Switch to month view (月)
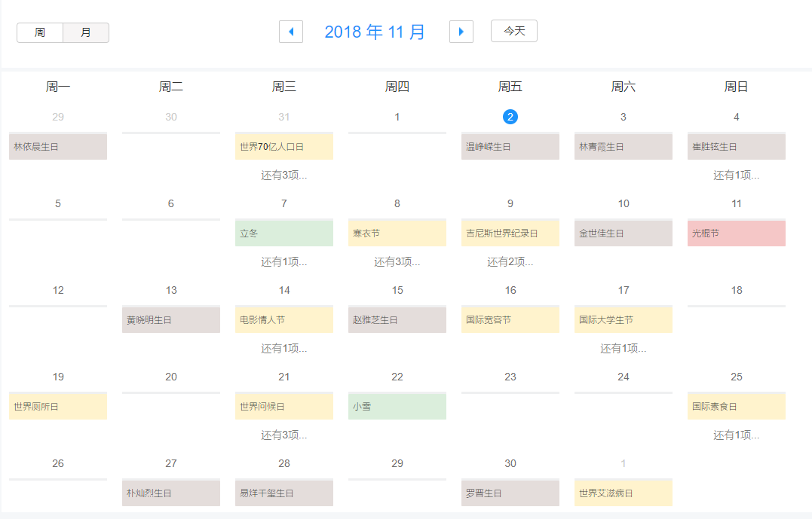Screen dimensions: 812x519 coord(86,32)
